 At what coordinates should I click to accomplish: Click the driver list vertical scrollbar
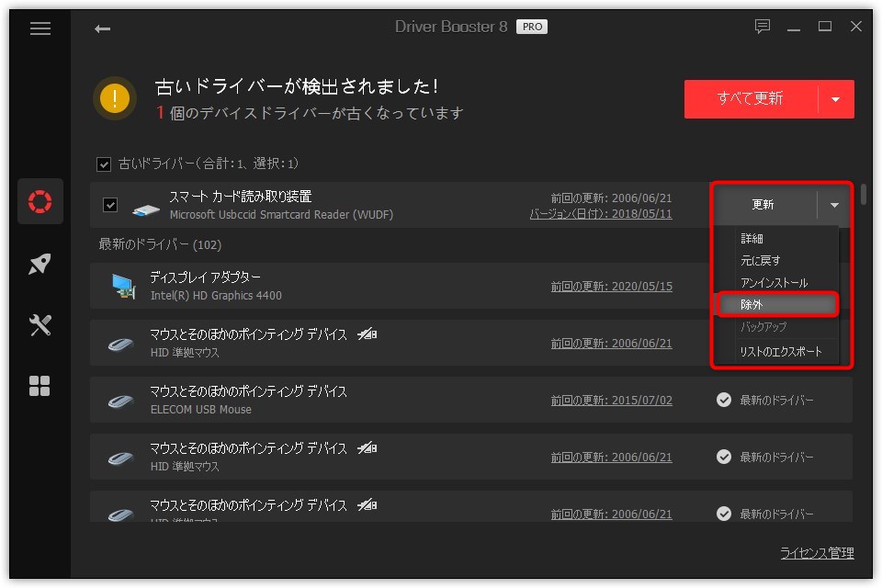point(864,194)
